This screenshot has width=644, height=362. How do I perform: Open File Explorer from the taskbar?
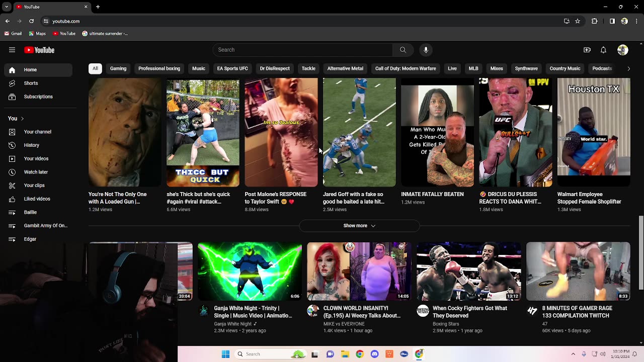click(x=345, y=354)
